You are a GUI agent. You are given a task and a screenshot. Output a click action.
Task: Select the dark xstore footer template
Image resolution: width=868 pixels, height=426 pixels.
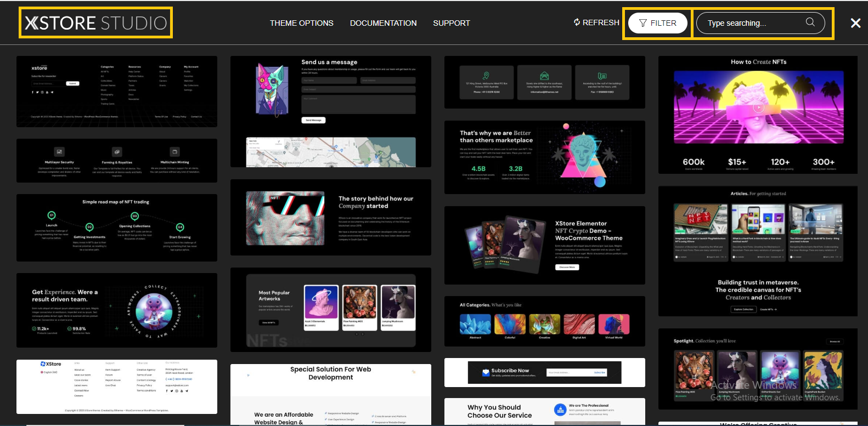pyautogui.click(x=117, y=92)
